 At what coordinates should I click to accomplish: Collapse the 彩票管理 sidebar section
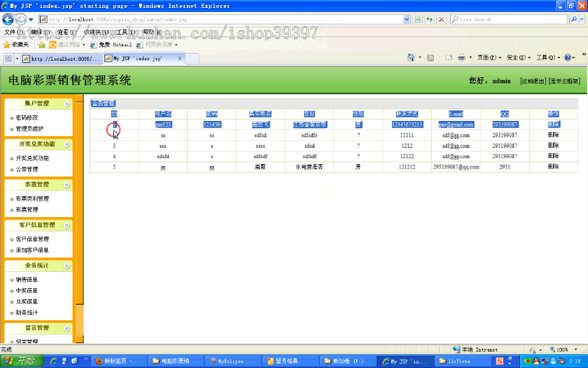click(67, 185)
